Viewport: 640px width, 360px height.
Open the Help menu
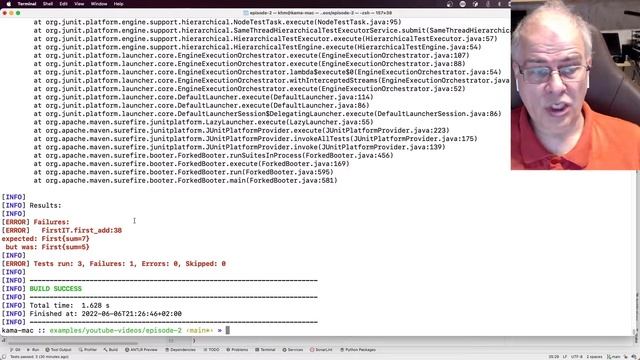pyautogui.click(x=118, y=4)
